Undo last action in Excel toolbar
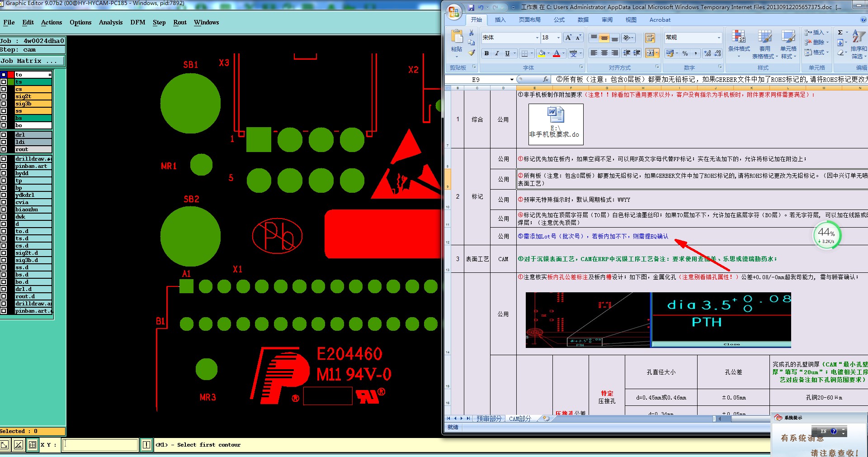The width and height of the screenshot is (868, 457). pos(481,7)
